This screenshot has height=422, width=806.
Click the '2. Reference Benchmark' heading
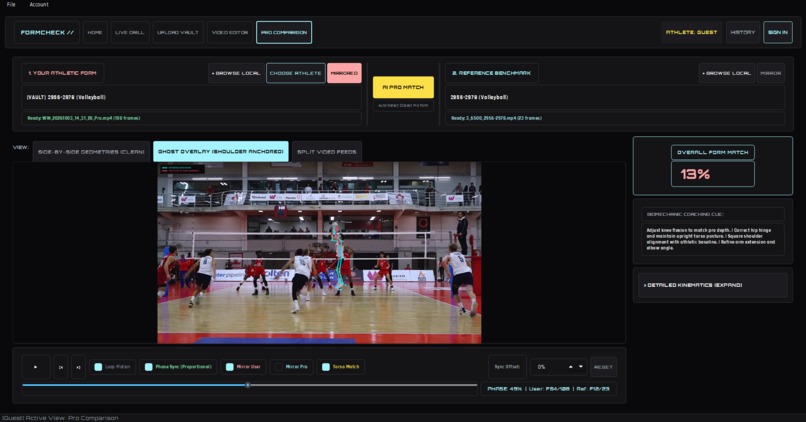point(491,73)
